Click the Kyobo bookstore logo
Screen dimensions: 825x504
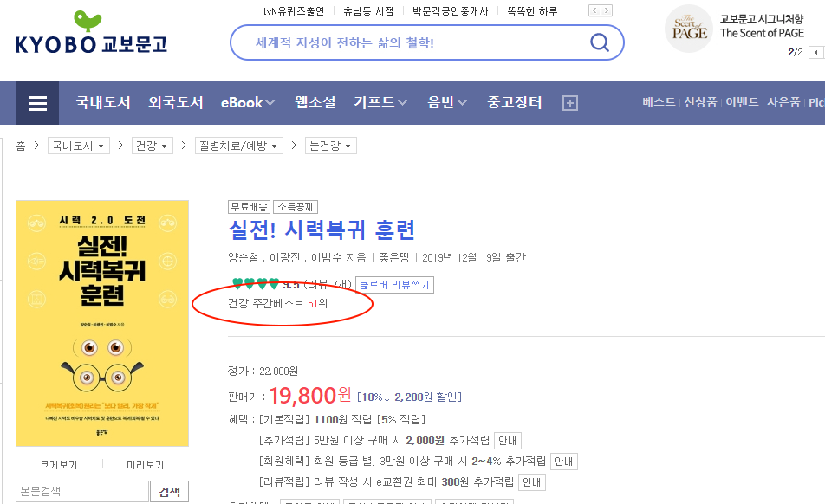(x=91, y=33)
